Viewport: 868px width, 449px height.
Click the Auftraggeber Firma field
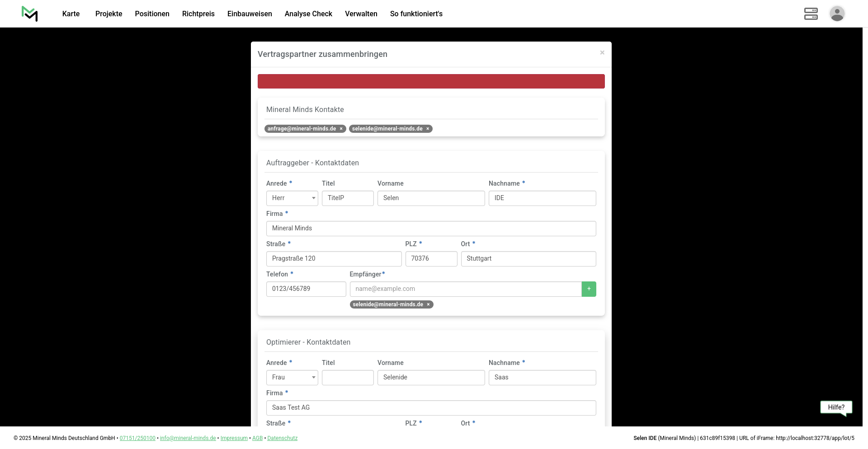coord(431,229)
